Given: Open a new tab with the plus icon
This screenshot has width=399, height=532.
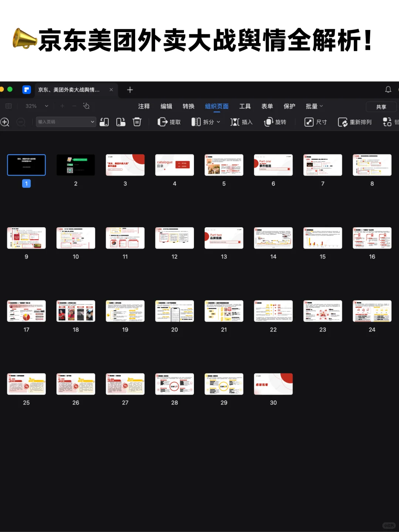Looking at the screenshot, I should click(130, 90).
